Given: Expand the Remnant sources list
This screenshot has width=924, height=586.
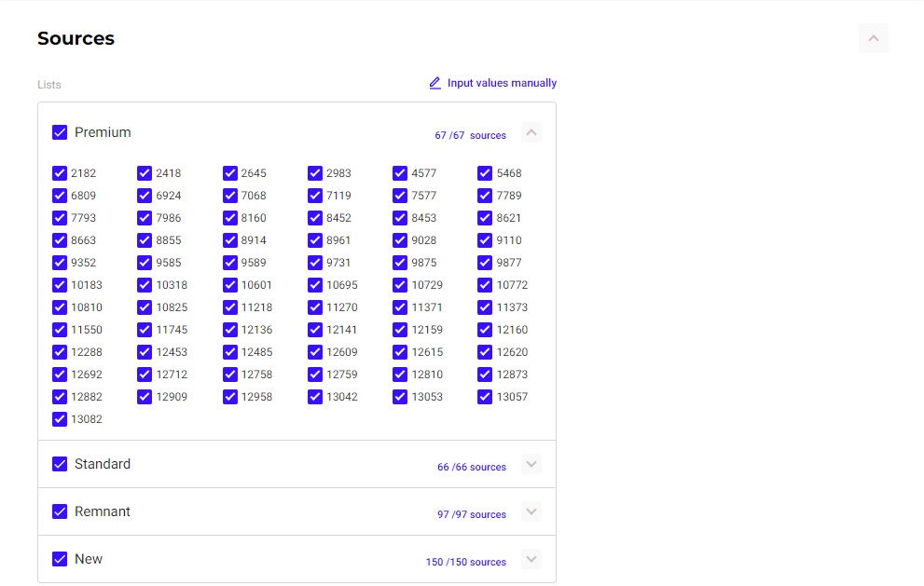Looking at the screenshot, I should pos(531,511).
